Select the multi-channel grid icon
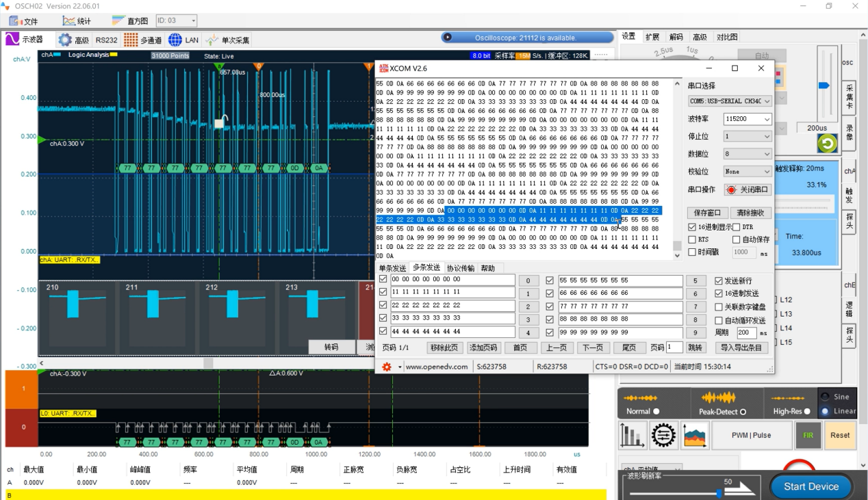This screenshot has width=868, height=500. point(131,40)
